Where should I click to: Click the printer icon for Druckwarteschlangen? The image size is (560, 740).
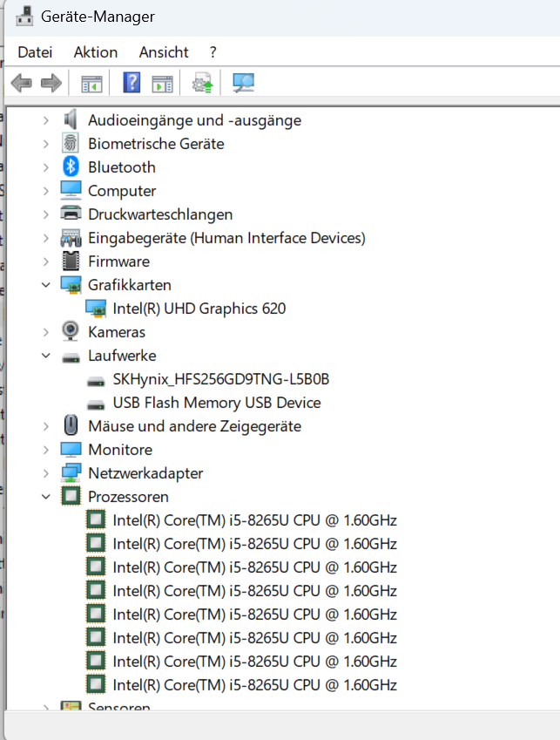point(71,214)
